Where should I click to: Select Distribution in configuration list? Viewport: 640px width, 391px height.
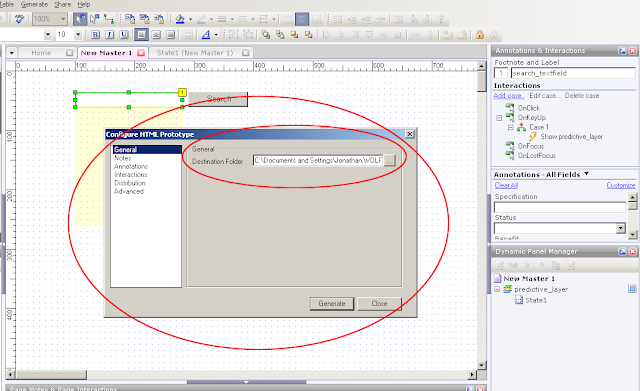129,183
